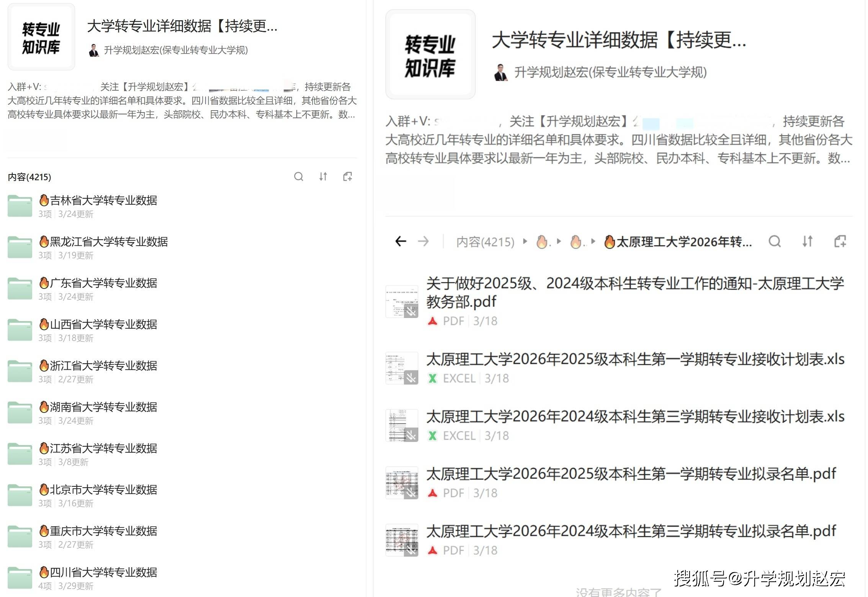Click the search icon in right breadcrumb bar
Image resolution: width=868 pixels, height=597 pixels.
[x=775, y=241]
